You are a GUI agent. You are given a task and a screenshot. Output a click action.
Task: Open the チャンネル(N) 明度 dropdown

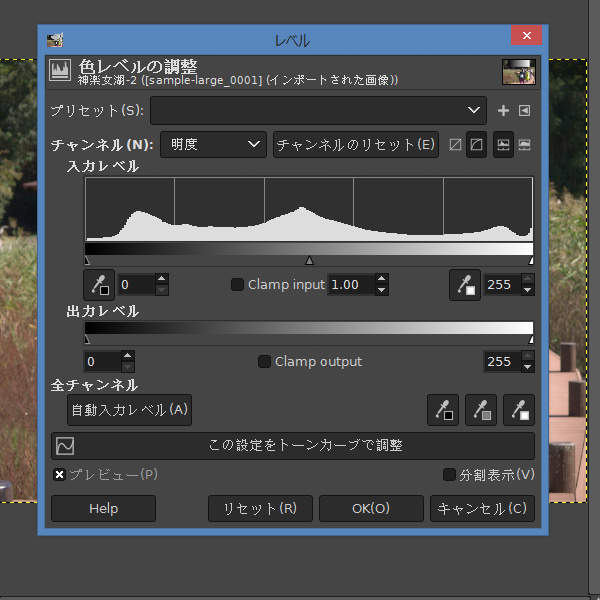pyautogui.click(x=213, y=145)
